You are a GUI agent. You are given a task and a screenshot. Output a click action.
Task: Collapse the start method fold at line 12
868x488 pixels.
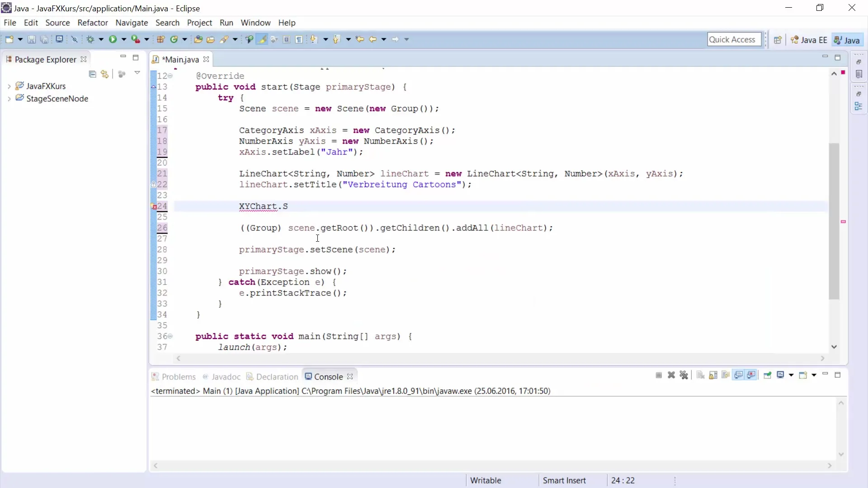170,76
